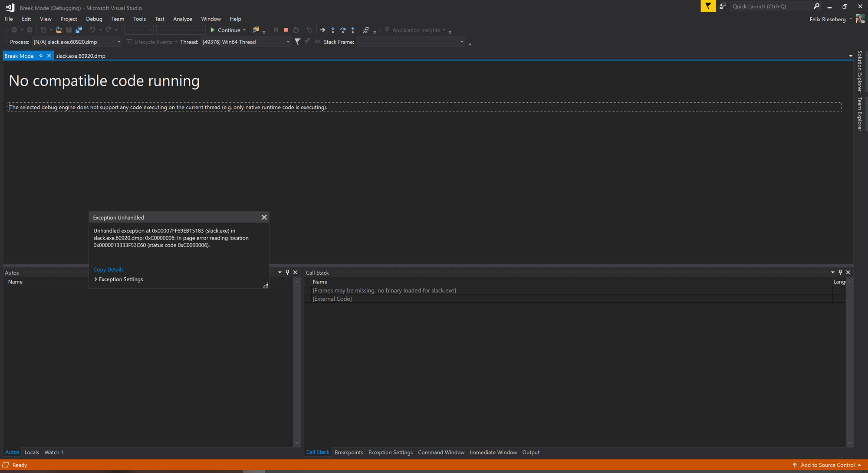Toggle the thread filter icon in toolbar
The height and width of the screenshot is (473, 868).
click(298, 41)
